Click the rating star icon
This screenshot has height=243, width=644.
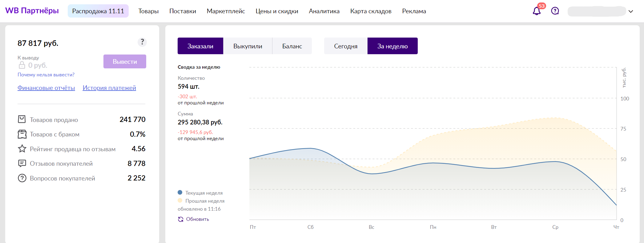[22, 149]
